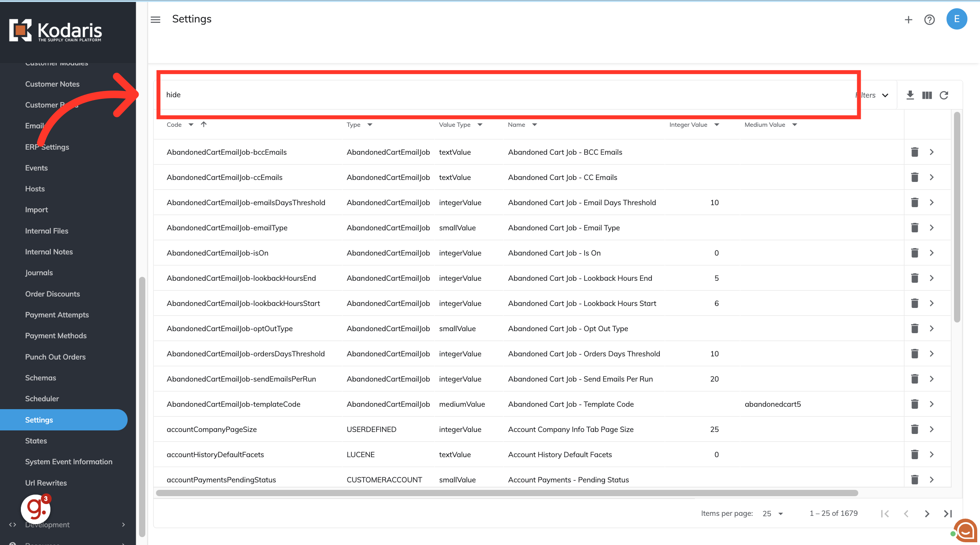
Task: Click the hamburger menu icon
Action: pyautogui.click(x=156, y=19)
